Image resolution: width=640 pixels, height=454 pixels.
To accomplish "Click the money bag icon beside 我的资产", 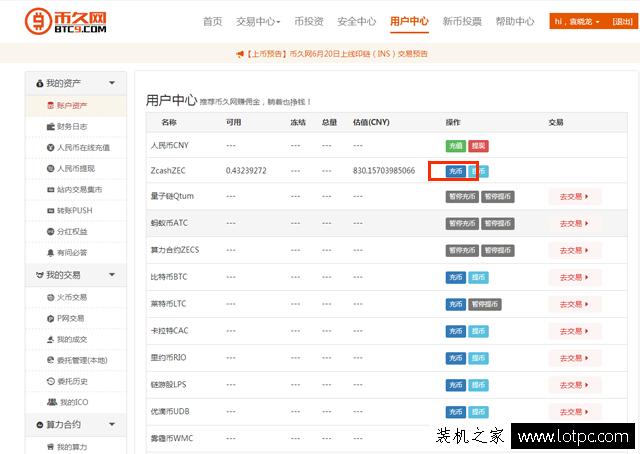I will click(x=40, y=83).
